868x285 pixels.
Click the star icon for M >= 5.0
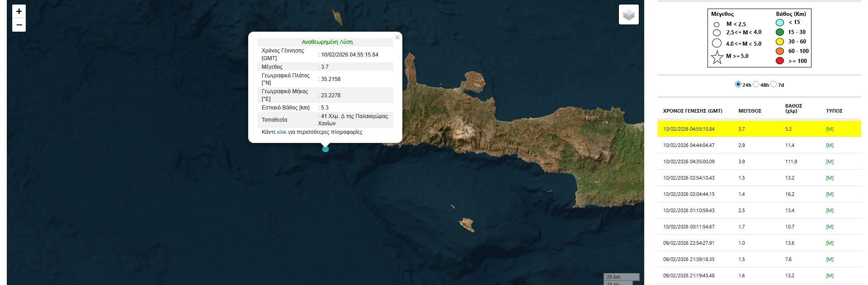(x=717, y=57)
